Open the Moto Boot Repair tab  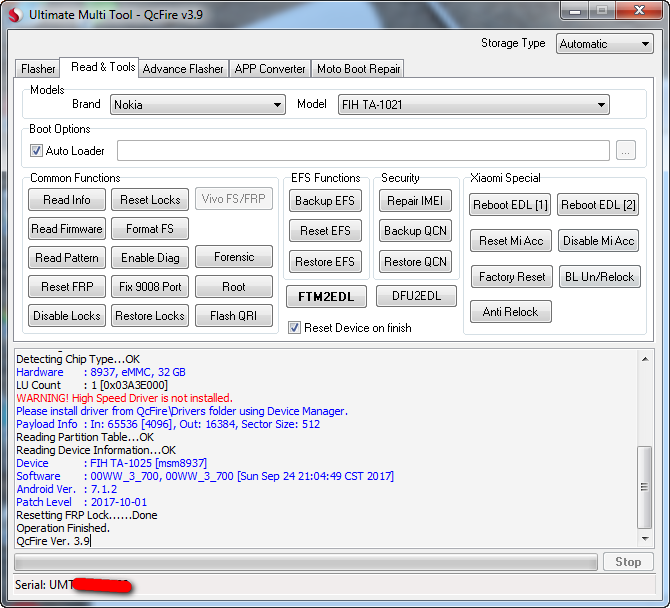pyautogui.click(x=358, y=69)
